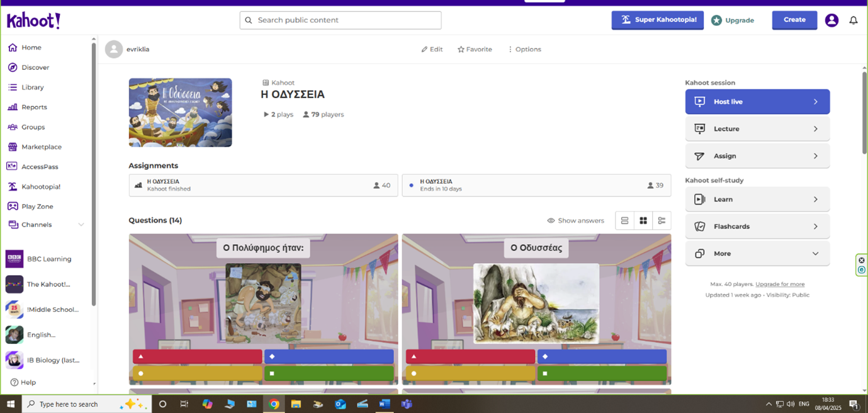Open The Kahoot! channel

pyautogui.click(x=38, y=285)
